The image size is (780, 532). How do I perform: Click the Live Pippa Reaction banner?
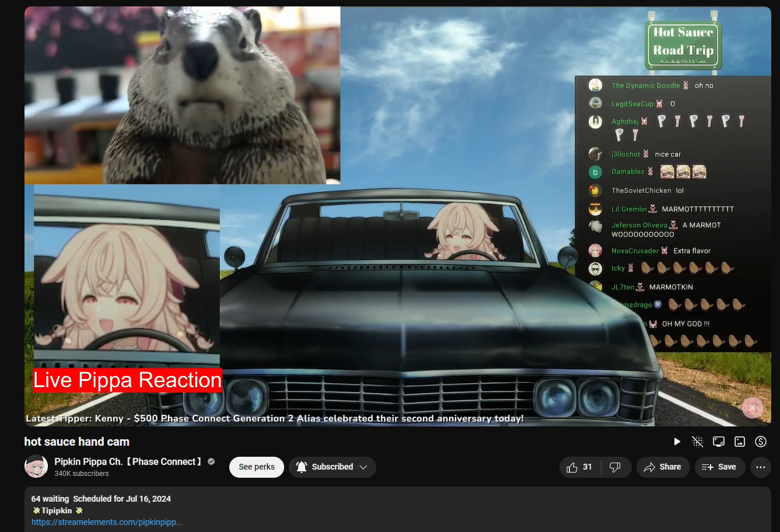127,380
